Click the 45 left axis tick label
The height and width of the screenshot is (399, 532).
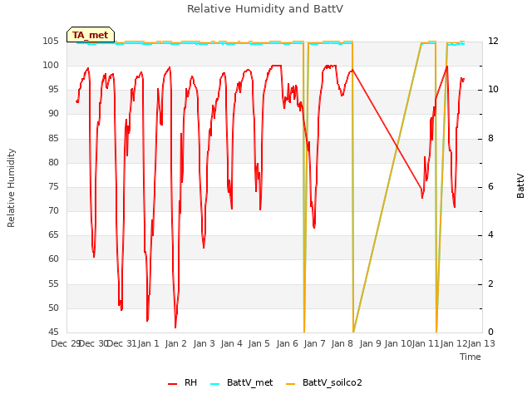pos(53,332)
